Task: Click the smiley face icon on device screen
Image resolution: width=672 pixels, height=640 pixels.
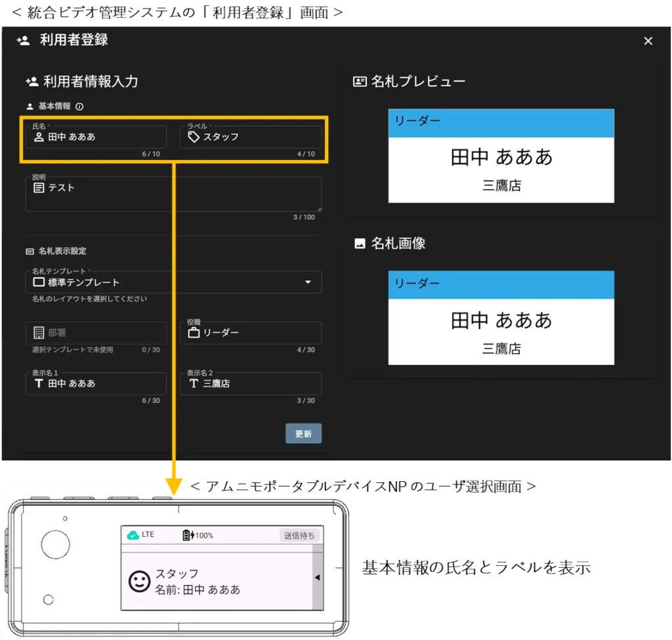Action: click(139, 581)
